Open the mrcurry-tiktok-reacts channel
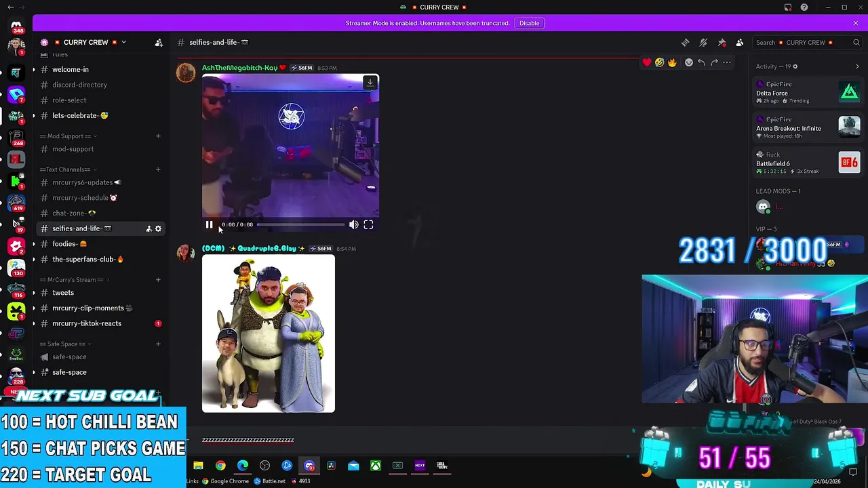Image resolution: width=868 pixels, height=488 pixels. [101, 324]
